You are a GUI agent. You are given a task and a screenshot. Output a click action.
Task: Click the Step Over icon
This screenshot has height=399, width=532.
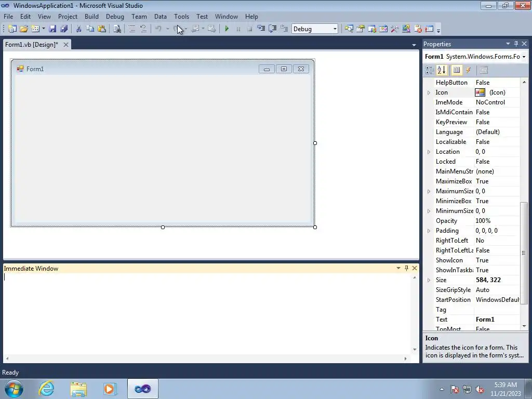coord(273,29)
